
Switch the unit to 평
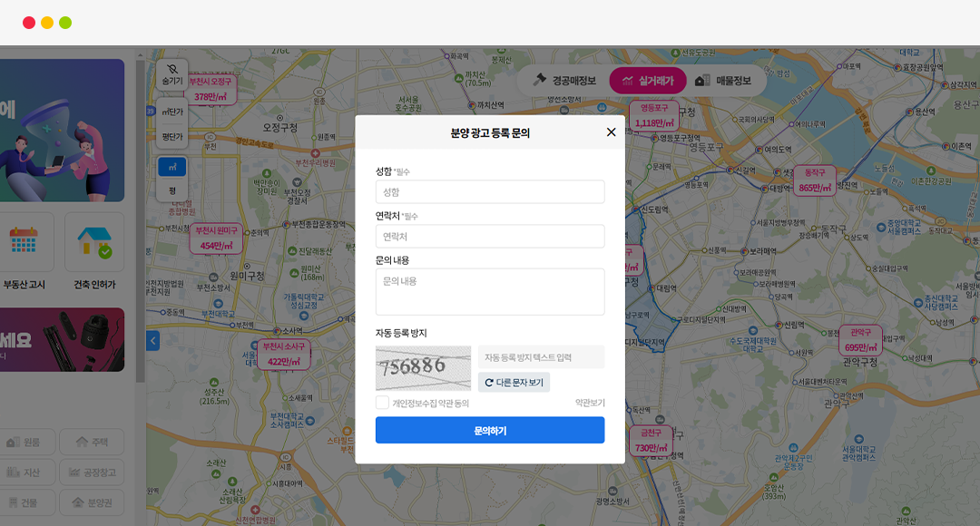[172, 190]
